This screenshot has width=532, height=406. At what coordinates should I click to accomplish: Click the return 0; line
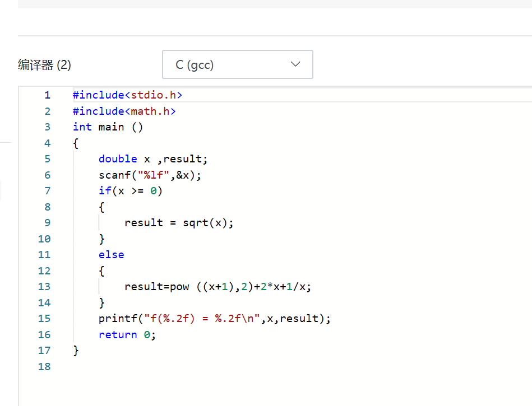[x=127, y=335]
